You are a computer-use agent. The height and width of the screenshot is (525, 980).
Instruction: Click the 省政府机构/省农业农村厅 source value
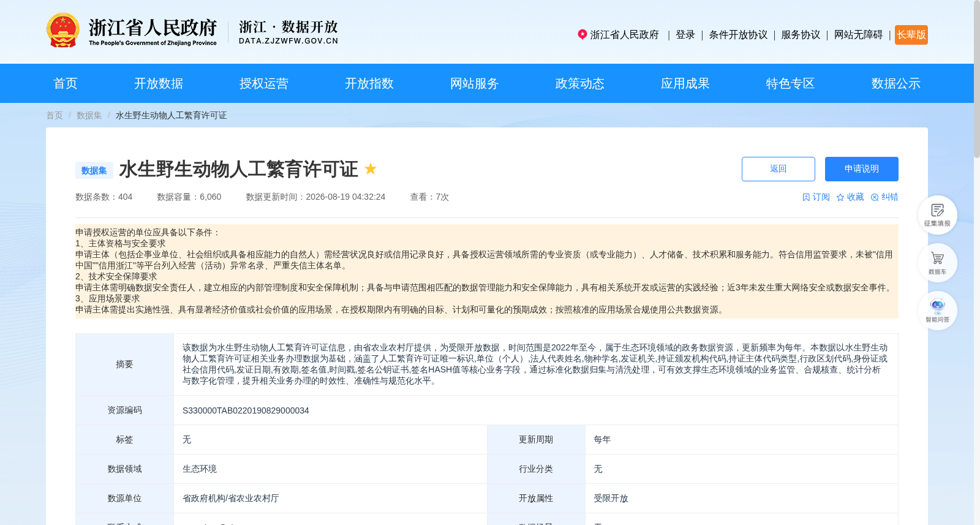click(x=231, y=499)
